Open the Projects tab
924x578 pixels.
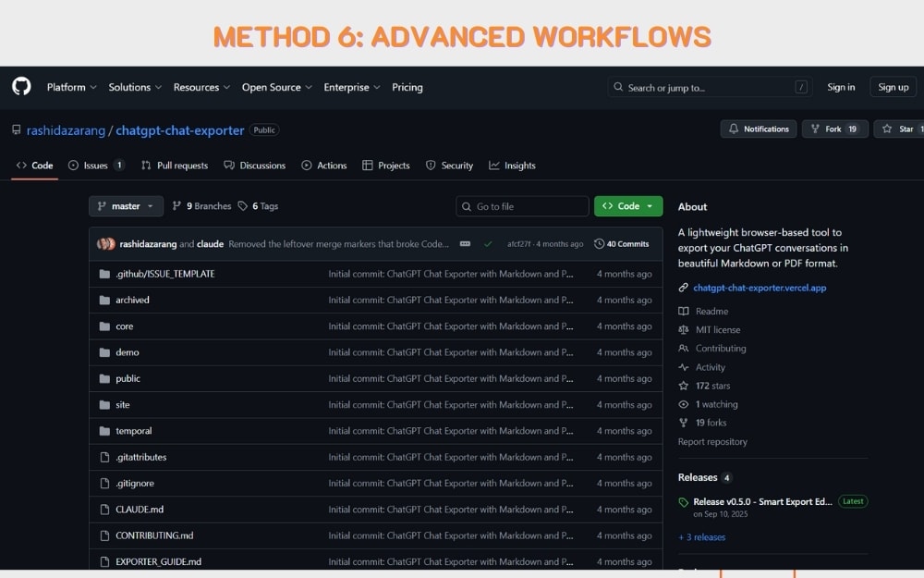[x=386, y=166]
